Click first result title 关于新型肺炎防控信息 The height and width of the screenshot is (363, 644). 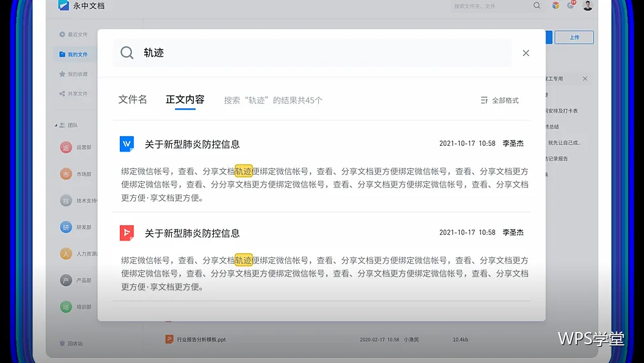pyautogui.click(x=192, y=144)
